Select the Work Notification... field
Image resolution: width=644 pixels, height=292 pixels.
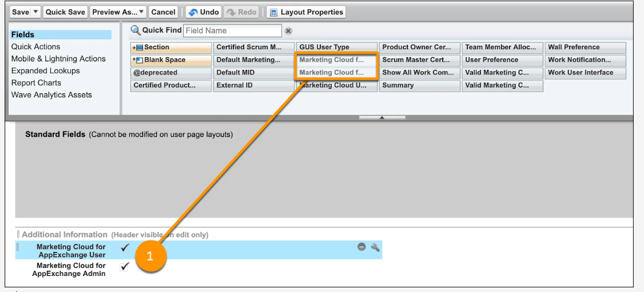coord(586,60)
